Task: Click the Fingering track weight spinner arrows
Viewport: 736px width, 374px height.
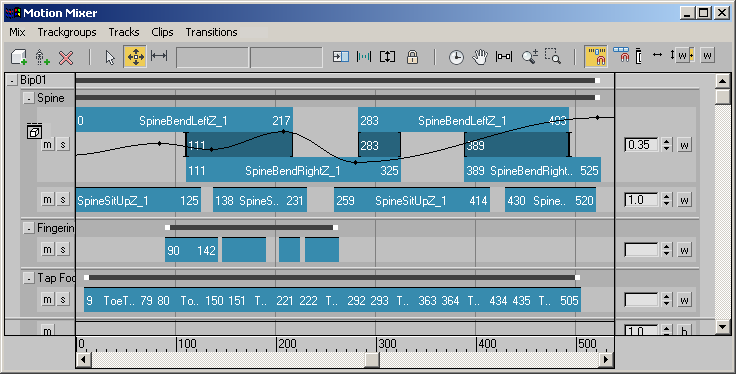Action: pos(667,250)
